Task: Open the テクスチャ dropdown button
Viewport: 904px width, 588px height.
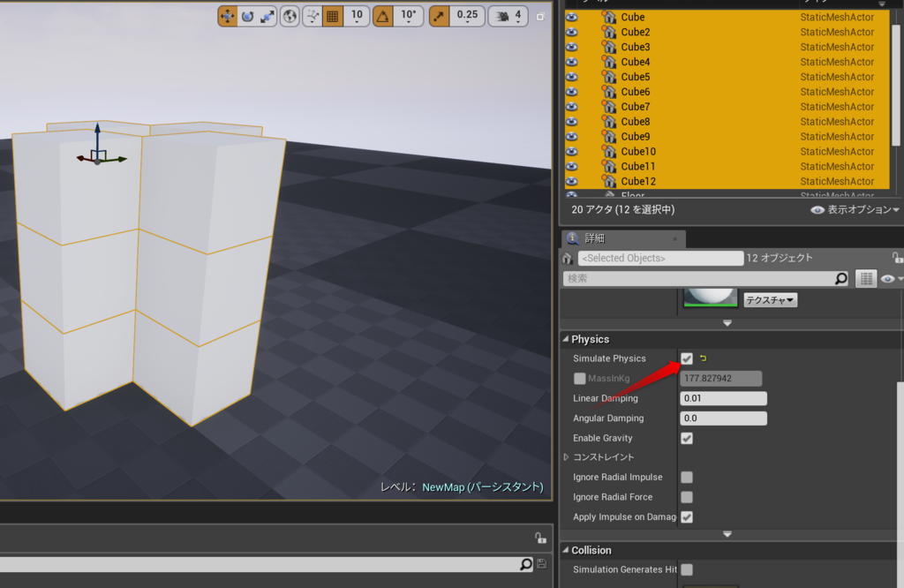Action: pyautogui.click(x=770, y=300)
